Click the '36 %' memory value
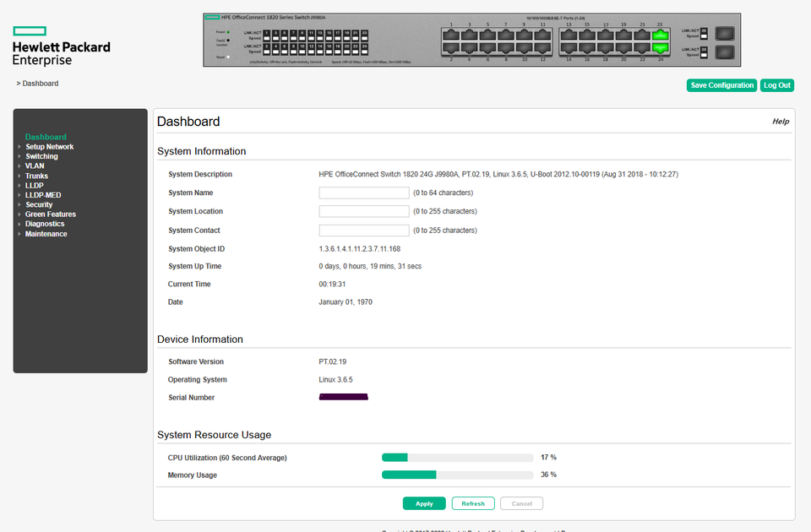 click(x=548, y=475)
